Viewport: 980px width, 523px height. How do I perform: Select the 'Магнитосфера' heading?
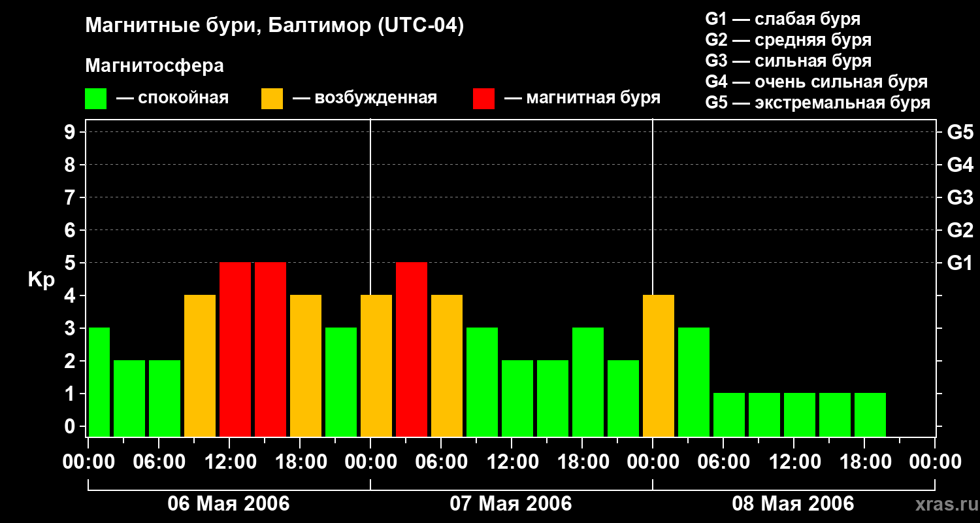154,66
